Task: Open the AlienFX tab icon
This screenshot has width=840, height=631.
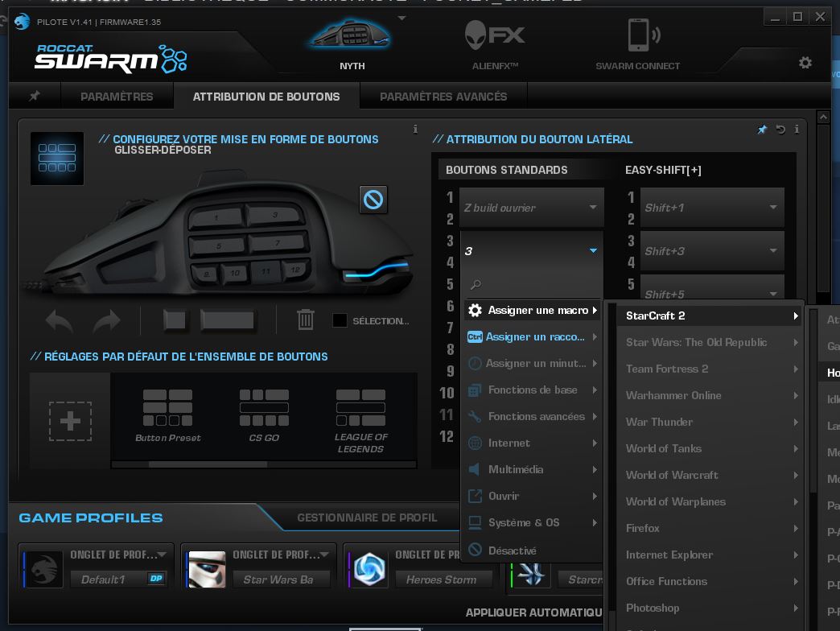Action: pyautogui.click(x=495, y=35)
